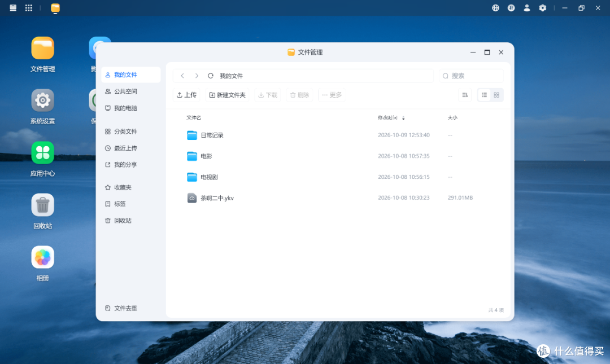Minimize the 文件管理 window
The image size is (610, 364).
click(x=473, y=52)
